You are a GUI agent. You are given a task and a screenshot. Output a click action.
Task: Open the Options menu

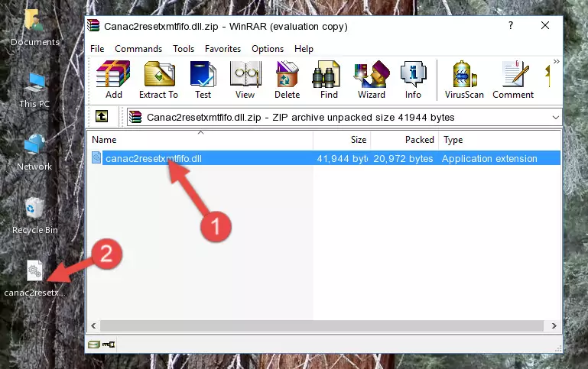[x=268, y=49]
